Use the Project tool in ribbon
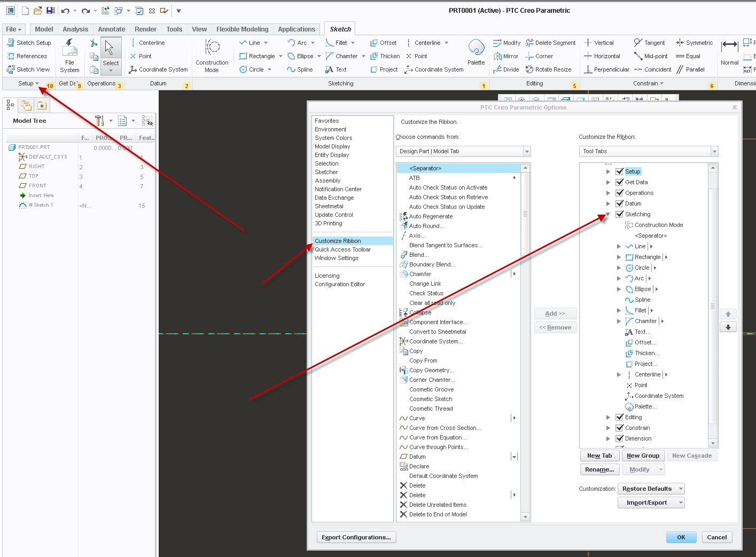 [384, 69]
